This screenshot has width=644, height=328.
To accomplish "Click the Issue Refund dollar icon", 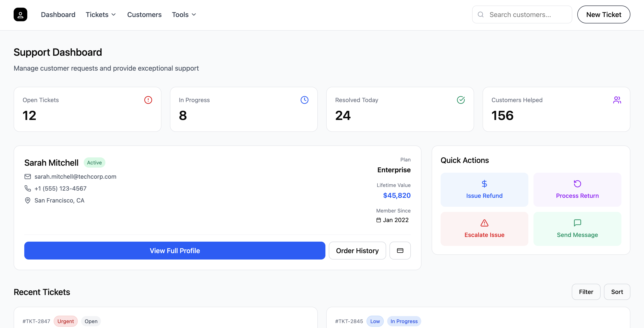I will pyautogui.click(x=484, y=184).
